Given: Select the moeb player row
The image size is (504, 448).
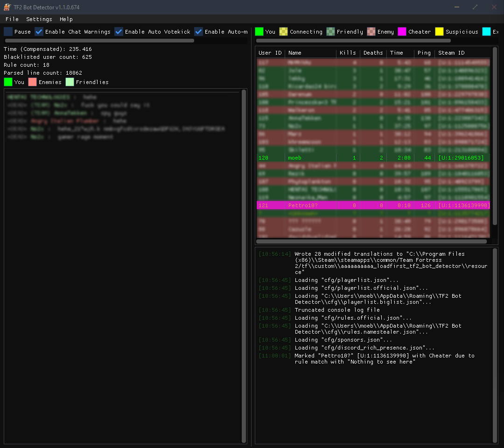Looking at the screenshot, I should [x=373, y=158].
